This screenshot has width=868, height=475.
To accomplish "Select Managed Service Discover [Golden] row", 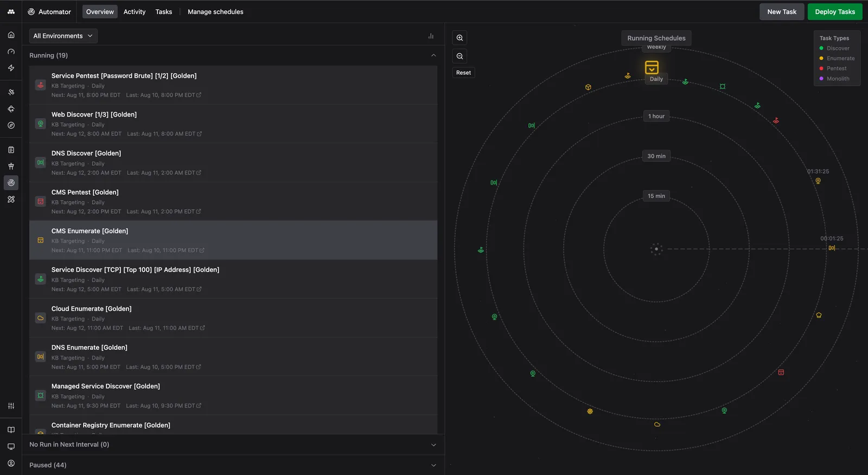I will pos(233,396).
